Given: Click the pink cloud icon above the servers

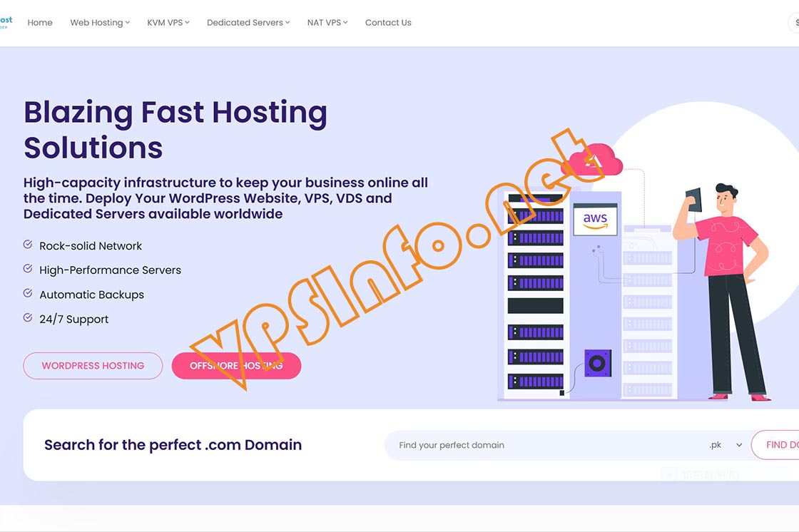Looking at the screenshot, I should (592, 160).
